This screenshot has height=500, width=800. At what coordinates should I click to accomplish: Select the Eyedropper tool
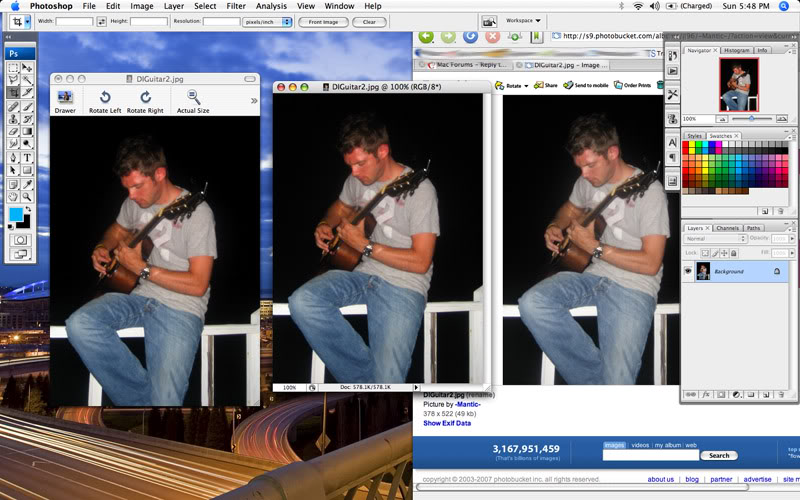27,184
